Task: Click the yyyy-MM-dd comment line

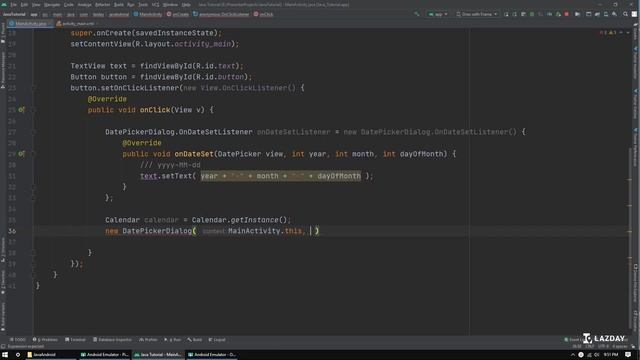Action: coord(171,165)
